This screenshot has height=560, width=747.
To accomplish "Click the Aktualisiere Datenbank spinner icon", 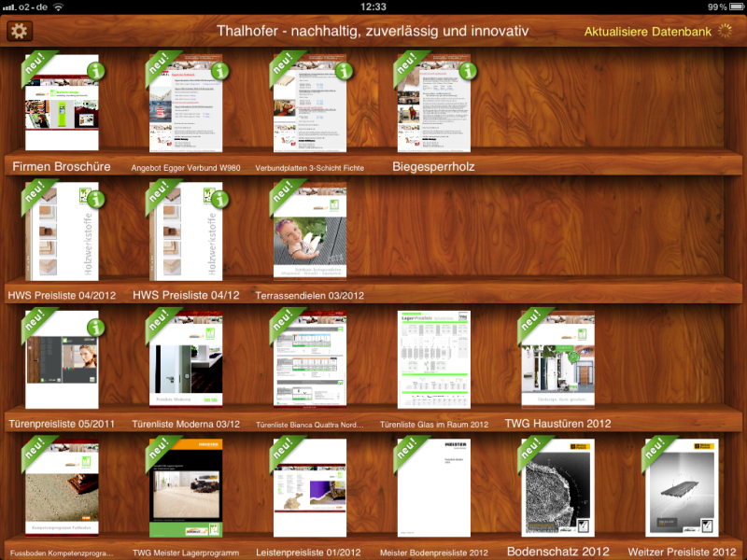I will pyautogui.click(x=725, y=31).
